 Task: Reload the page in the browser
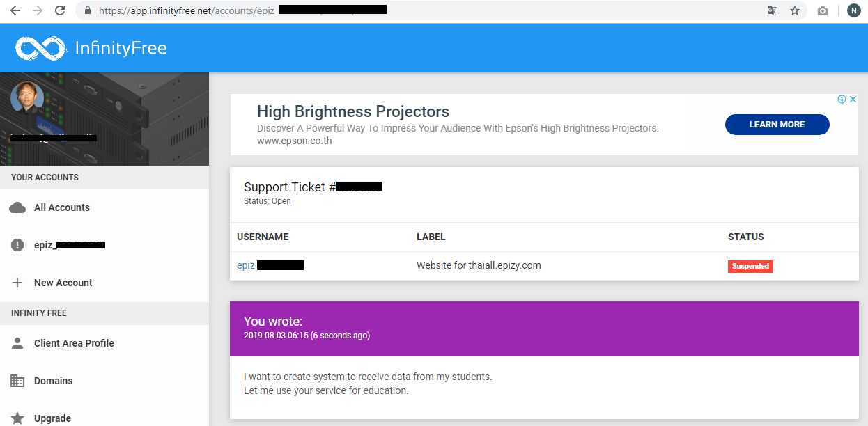point(60,10)
